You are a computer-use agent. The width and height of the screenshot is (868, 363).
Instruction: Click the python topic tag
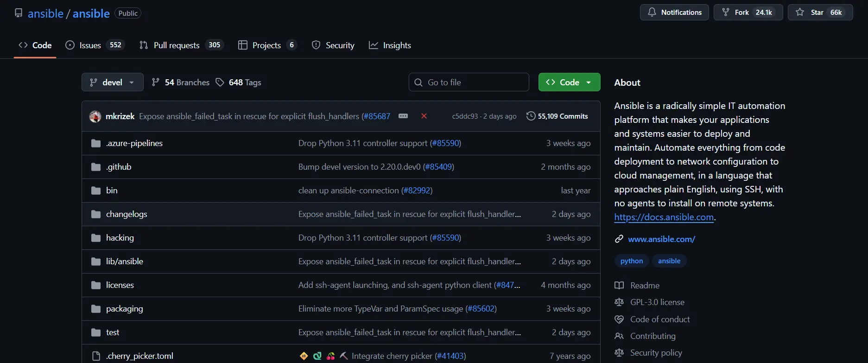[x=632, y=261]
